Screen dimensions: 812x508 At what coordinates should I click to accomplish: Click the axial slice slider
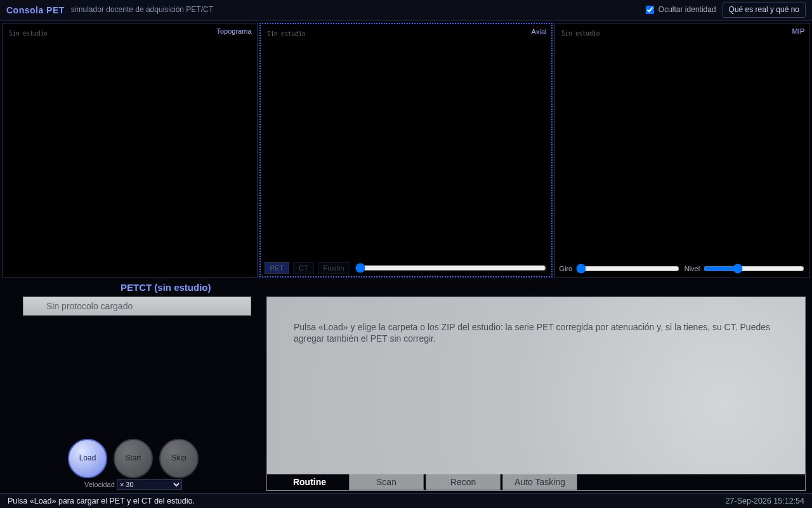450,268
